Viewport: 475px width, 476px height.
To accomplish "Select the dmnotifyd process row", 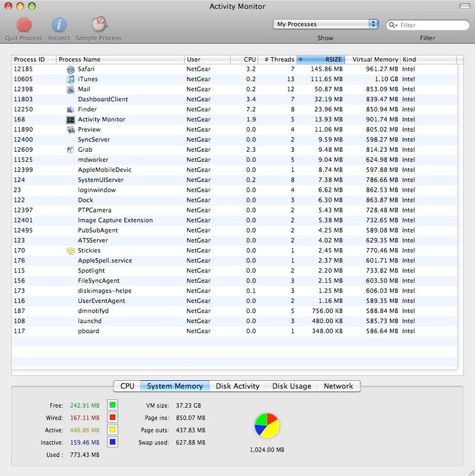I will click(x=235, y=311).
